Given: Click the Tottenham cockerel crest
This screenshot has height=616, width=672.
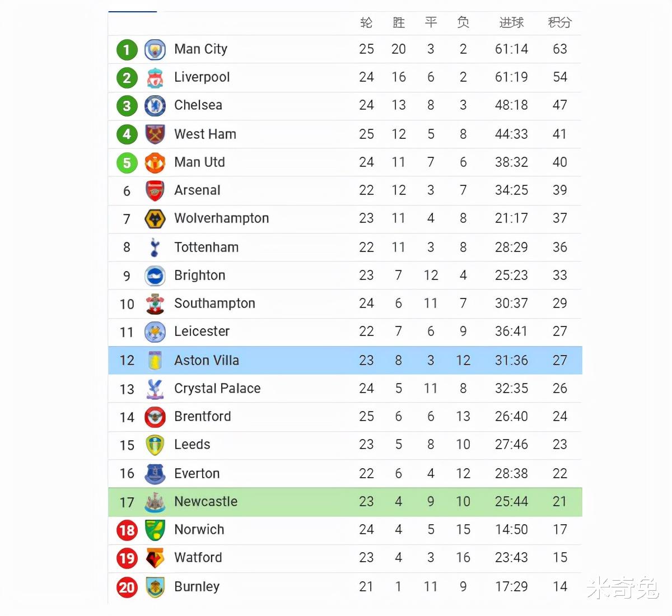Looking at the screenshot, I should 155,248.
